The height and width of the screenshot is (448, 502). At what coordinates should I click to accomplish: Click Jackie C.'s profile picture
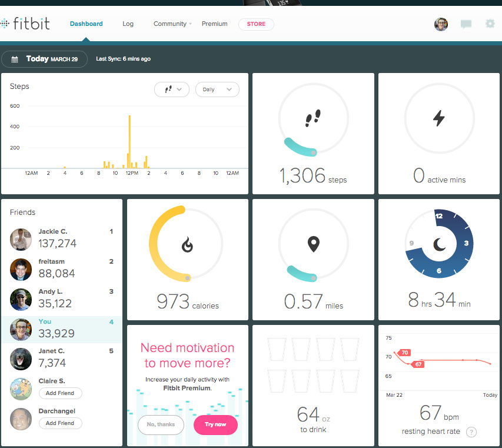click(21, 240)
